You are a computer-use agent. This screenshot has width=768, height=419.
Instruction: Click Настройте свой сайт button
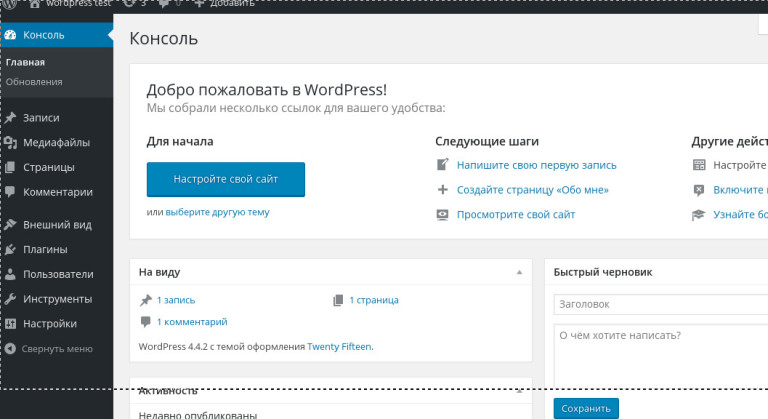(x=226, y=179)
